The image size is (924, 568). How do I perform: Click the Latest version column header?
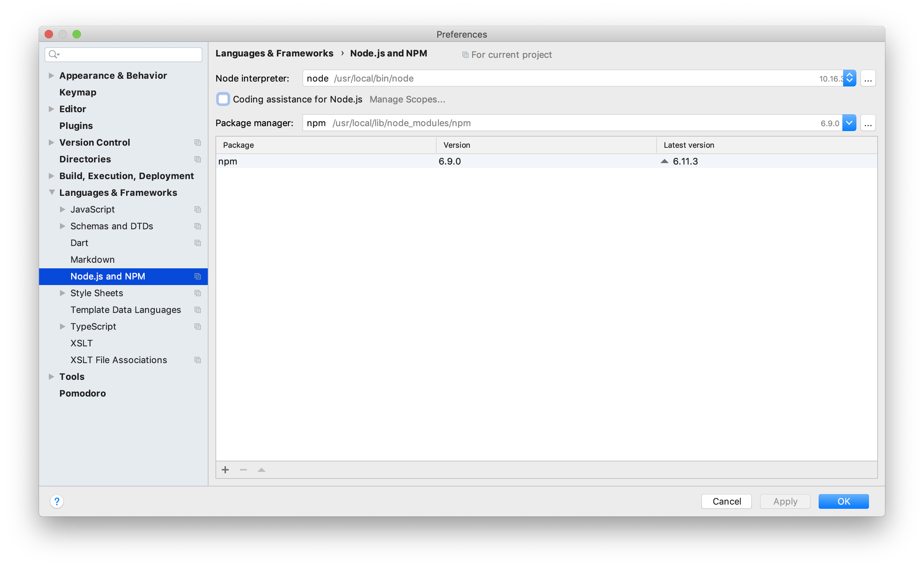(x=767, y=145)
